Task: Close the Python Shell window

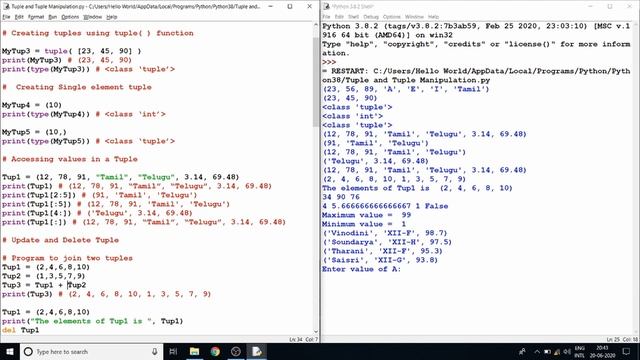Action: click(629, 7)
